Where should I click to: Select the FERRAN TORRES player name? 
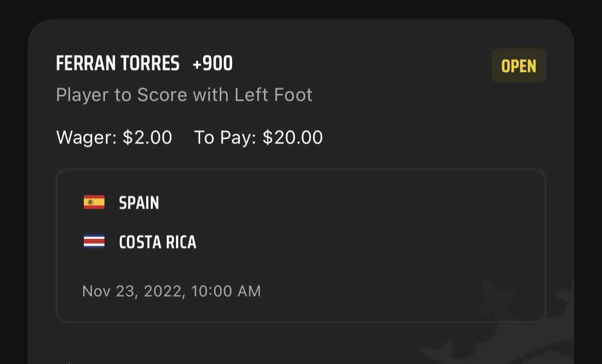click(x=118, y=64)
